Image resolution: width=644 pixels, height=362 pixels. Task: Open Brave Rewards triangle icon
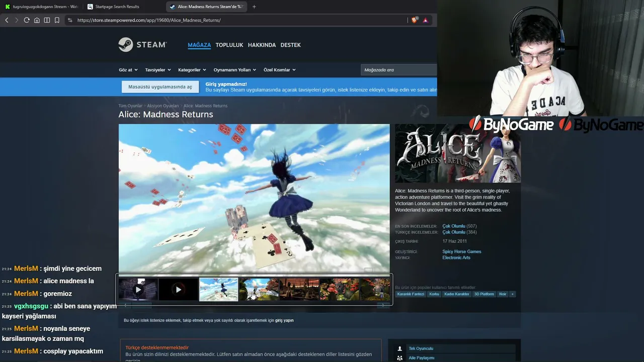pyautogui.click(x=426, y=20)
